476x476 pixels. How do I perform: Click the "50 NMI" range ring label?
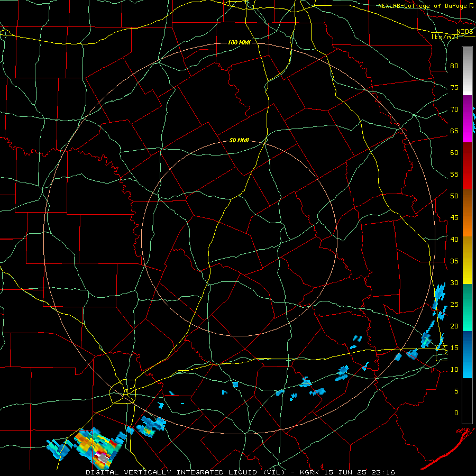[239, 140]
